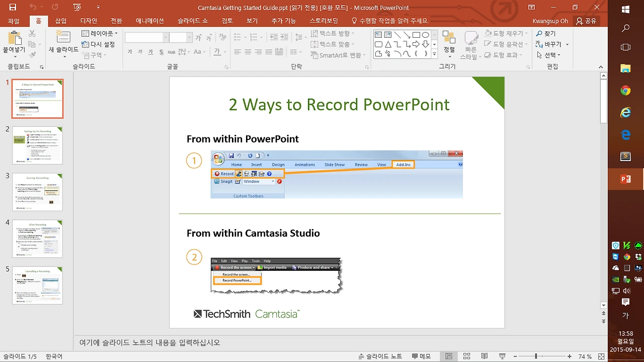Screen dimensions: 644x362
Task: Click the Slide Sorter view icon in the status bar
Action: pyautogui.click(x=466, y=356)
